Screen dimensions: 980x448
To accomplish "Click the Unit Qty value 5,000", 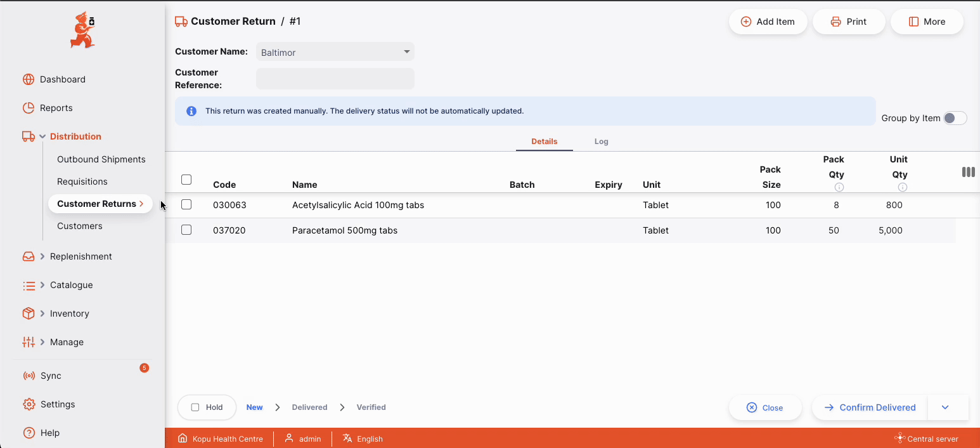I will click(x=891, y=230).
